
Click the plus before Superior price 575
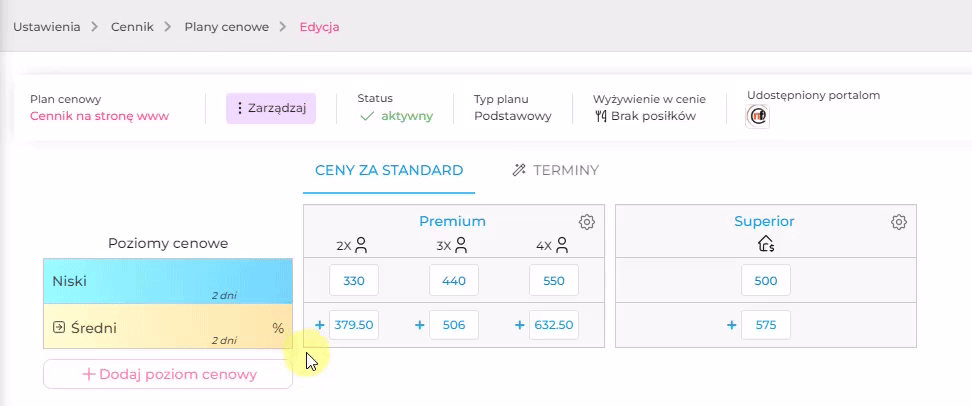click(731, 325)
